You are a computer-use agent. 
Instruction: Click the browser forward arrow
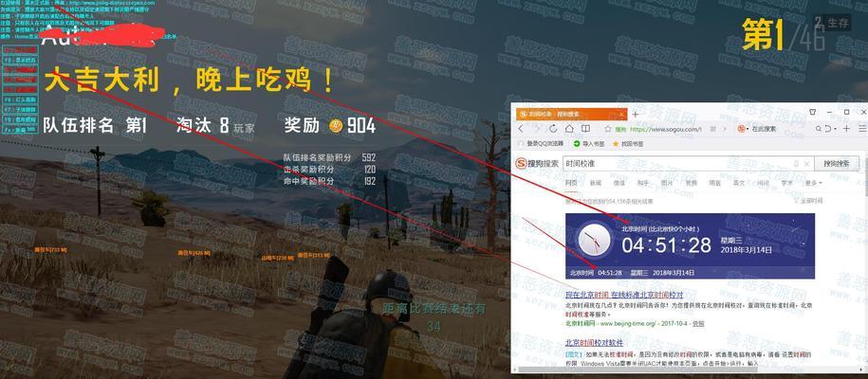pos(536,128)
